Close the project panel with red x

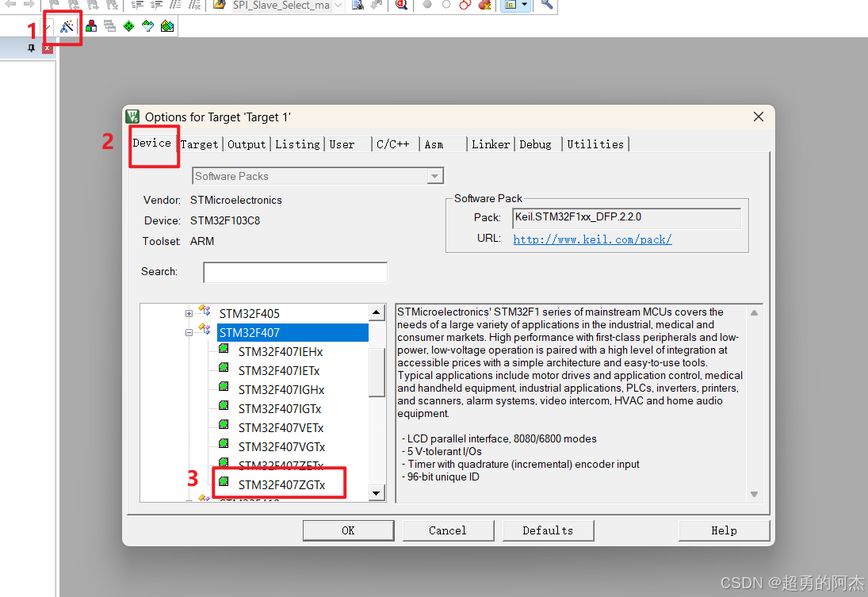point(47,48)
